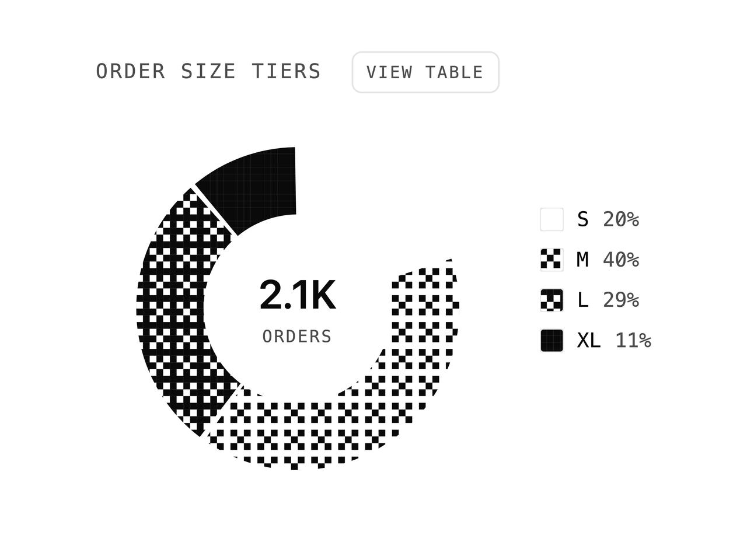Click the 40% value in legend

point(621,260)
